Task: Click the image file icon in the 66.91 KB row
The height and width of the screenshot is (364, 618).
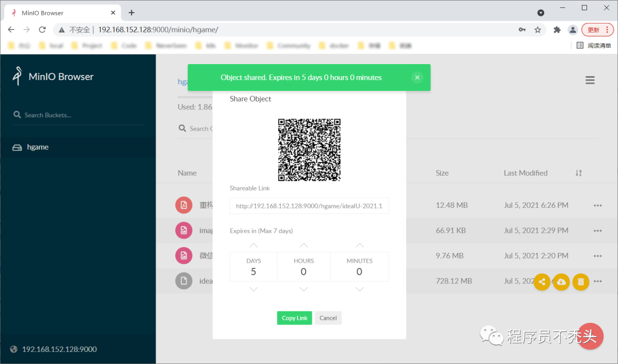Action: tap(184, 230)
